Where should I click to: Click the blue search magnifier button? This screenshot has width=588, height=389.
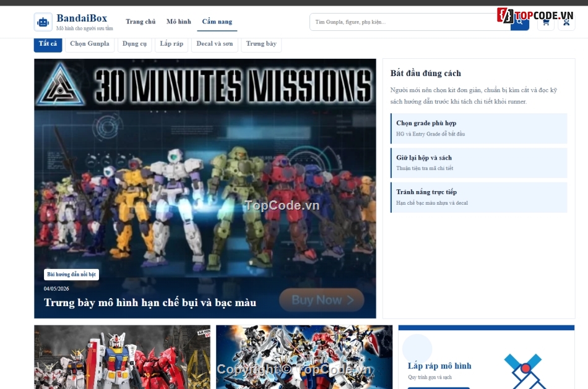click(x=520, y=22)
